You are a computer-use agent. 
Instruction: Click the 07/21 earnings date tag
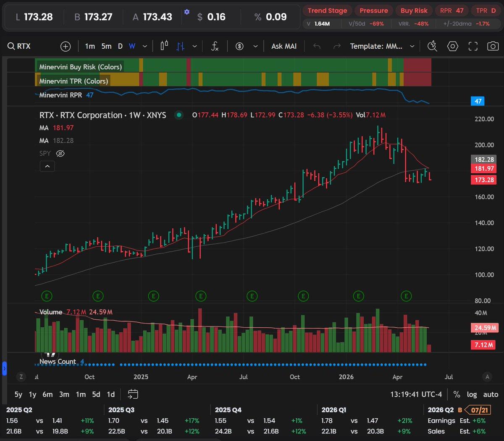click(477, 410)
